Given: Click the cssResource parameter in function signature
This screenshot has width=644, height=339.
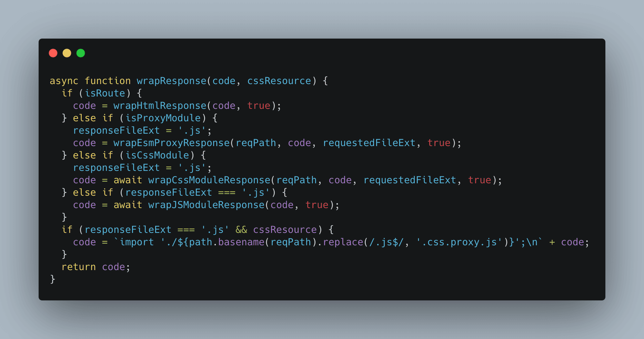Looking at the screenshot, I should tap(279, 81).
